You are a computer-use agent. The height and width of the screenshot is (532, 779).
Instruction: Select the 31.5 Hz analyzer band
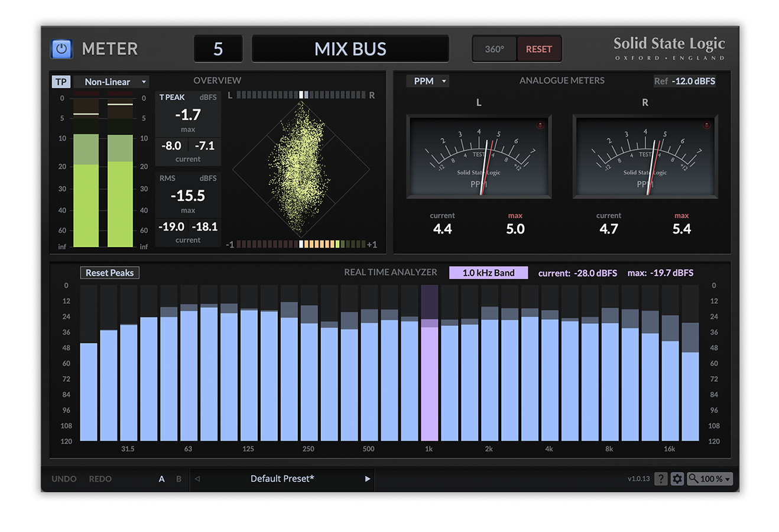point(128,363)
